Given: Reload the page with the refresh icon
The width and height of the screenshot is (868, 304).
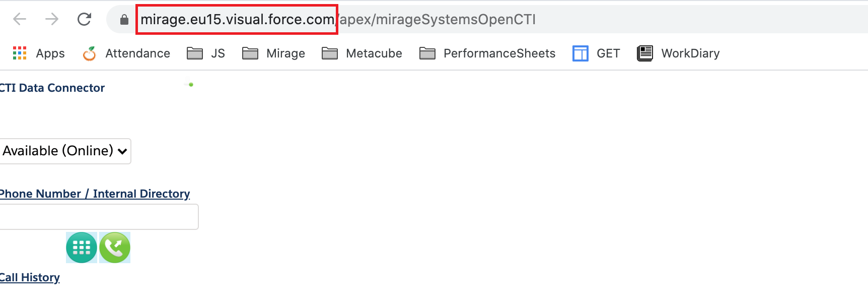Looking at the screenshot, I should [x=84, y=19].
